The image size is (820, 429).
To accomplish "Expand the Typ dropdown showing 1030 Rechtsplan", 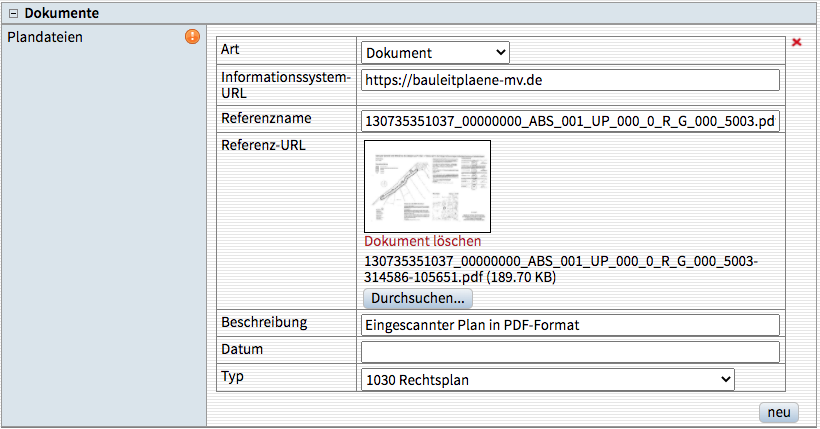I will (x=546, y=379).
